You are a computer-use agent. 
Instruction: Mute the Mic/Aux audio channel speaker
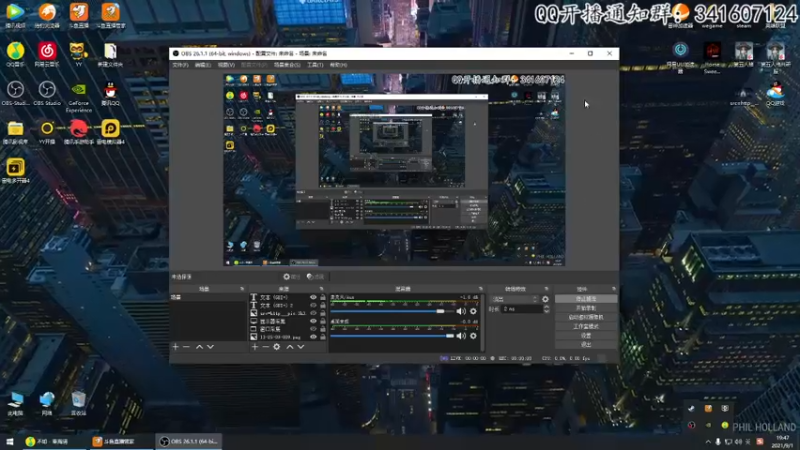click(x=461, y=311)
